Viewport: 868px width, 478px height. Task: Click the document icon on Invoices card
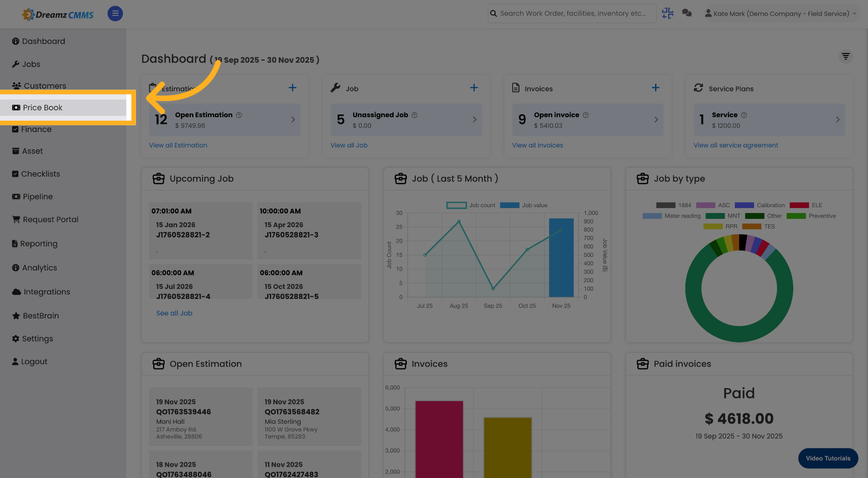[516, 88]
